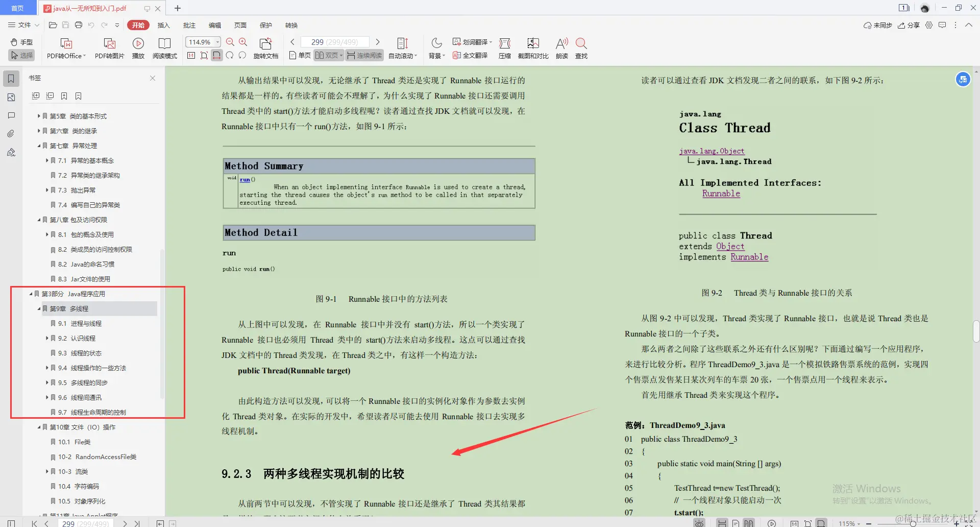Close the 书签 bookmark panel

(153, 78)
